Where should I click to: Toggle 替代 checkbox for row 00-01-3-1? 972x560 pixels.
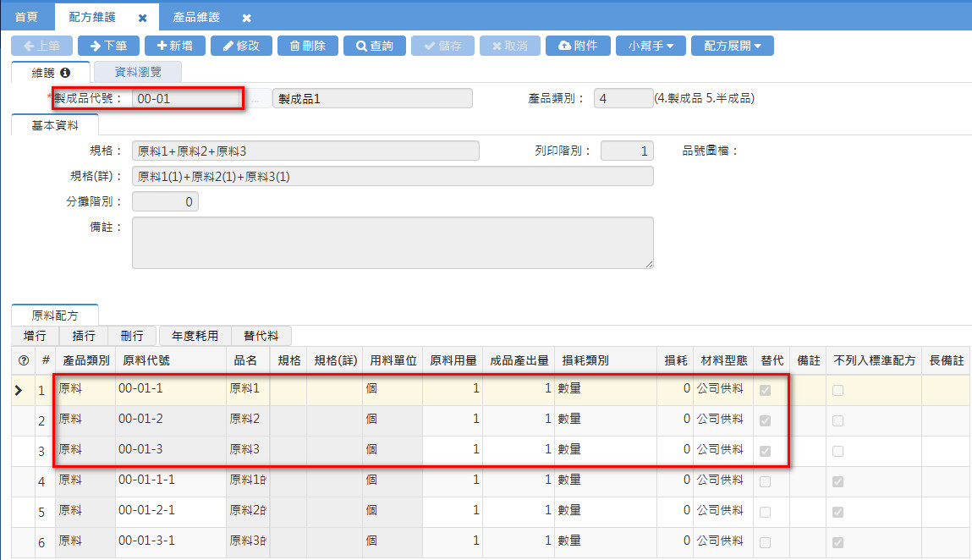[766, 542]
